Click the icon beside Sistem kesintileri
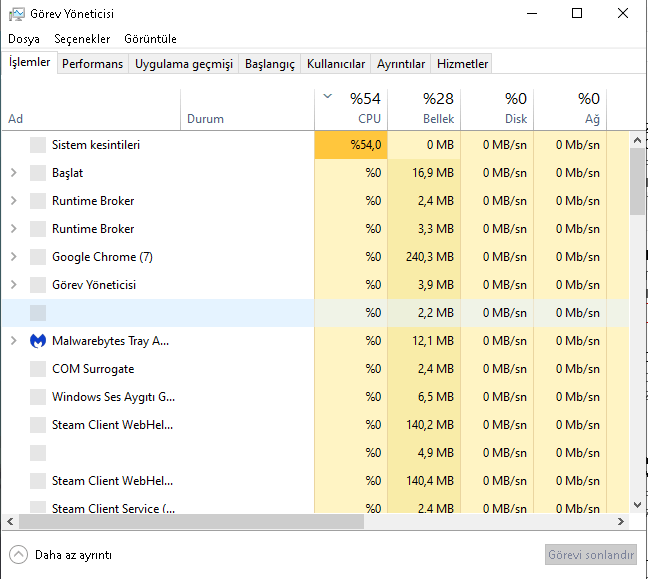 coord(38,145)
